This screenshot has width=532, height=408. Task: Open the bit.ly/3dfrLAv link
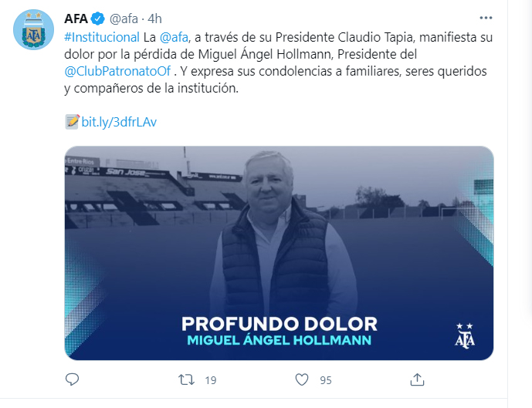click(x=119, y=122)
